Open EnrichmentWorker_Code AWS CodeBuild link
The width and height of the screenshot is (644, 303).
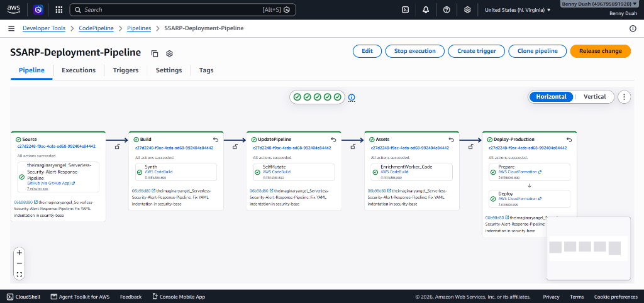pyautogui.click(x=394, y=172)
